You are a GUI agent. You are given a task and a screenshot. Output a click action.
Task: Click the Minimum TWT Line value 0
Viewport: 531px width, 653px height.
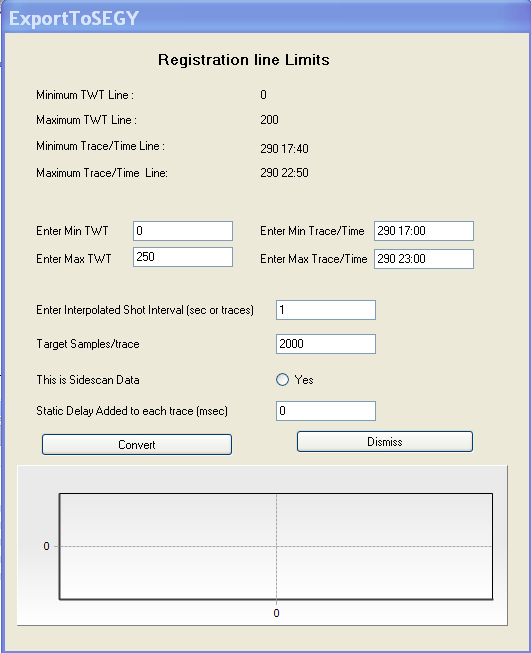(x=263, y=95)
